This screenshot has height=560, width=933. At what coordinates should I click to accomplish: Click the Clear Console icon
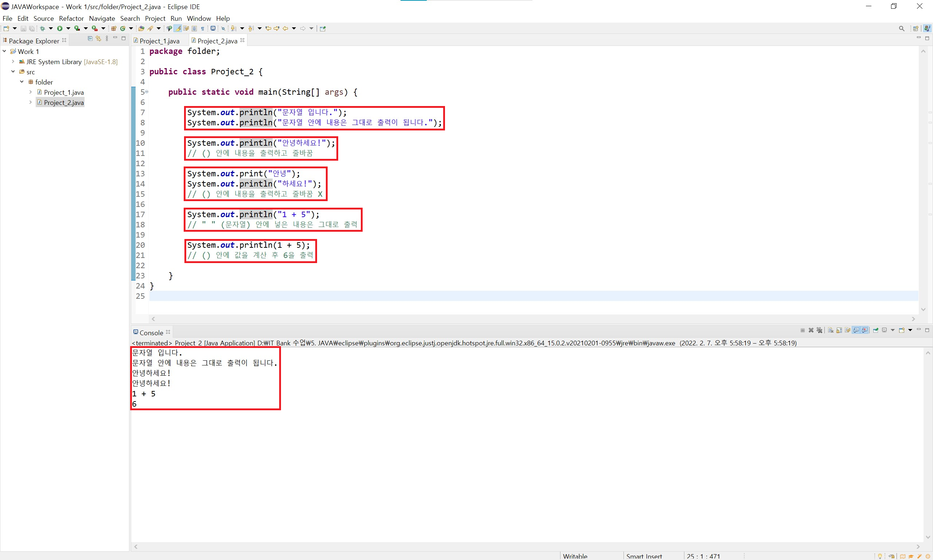pyautogui.click(x=831, y=330)
